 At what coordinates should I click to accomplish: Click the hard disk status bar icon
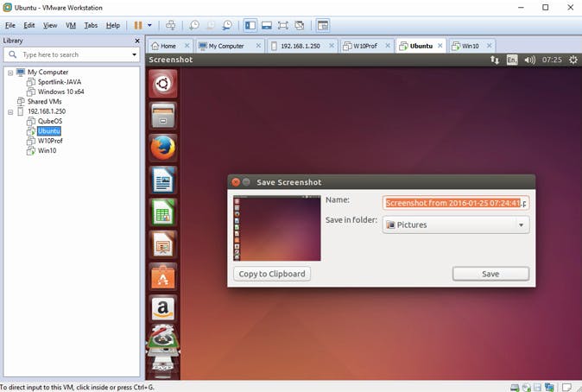click(x=515, y=388)
